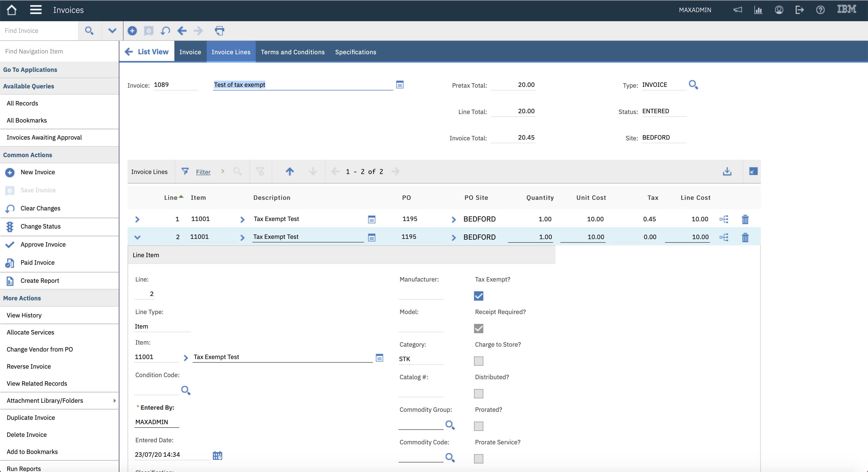
Task: Click the Find Invoice search field
Action: point(39,31)
